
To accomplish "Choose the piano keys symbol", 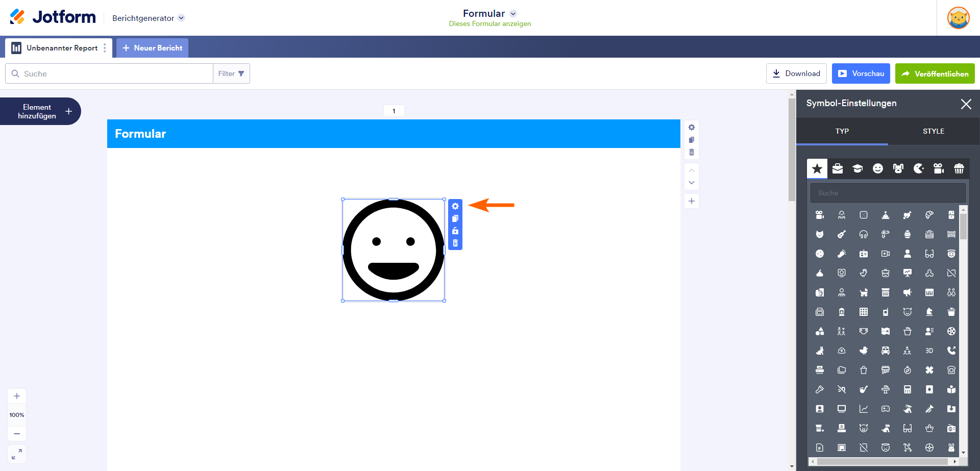I will click(929, 292).
